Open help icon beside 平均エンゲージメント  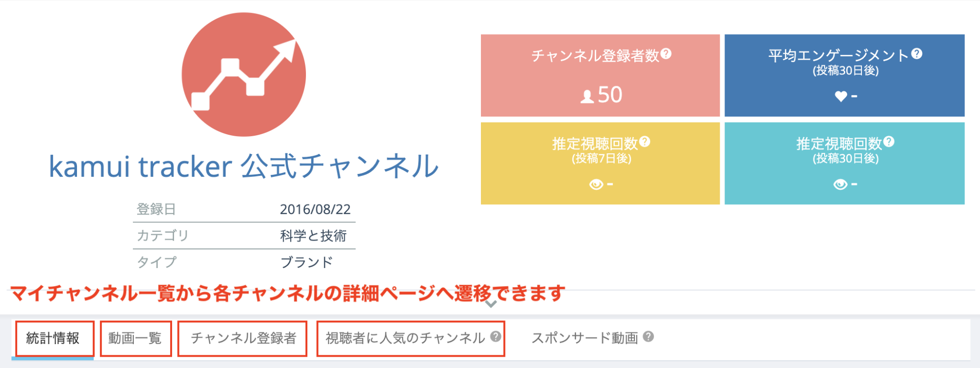(x=917, y=54)
